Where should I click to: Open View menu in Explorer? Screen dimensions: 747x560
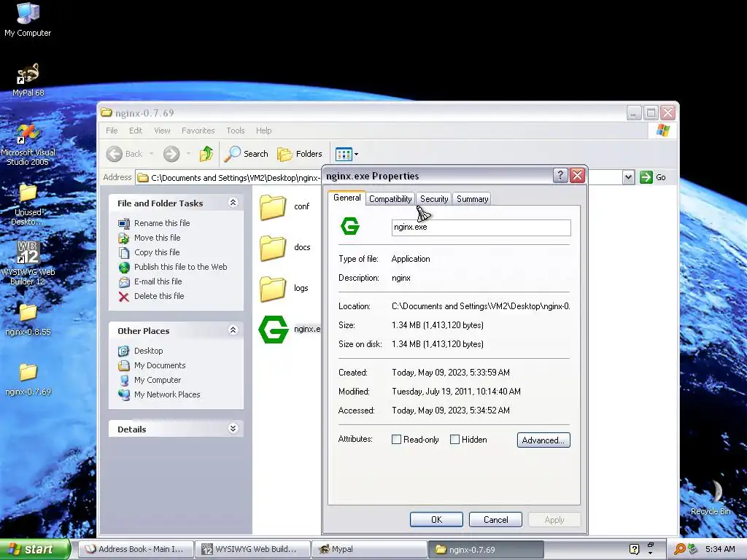[x=162, y=131]
